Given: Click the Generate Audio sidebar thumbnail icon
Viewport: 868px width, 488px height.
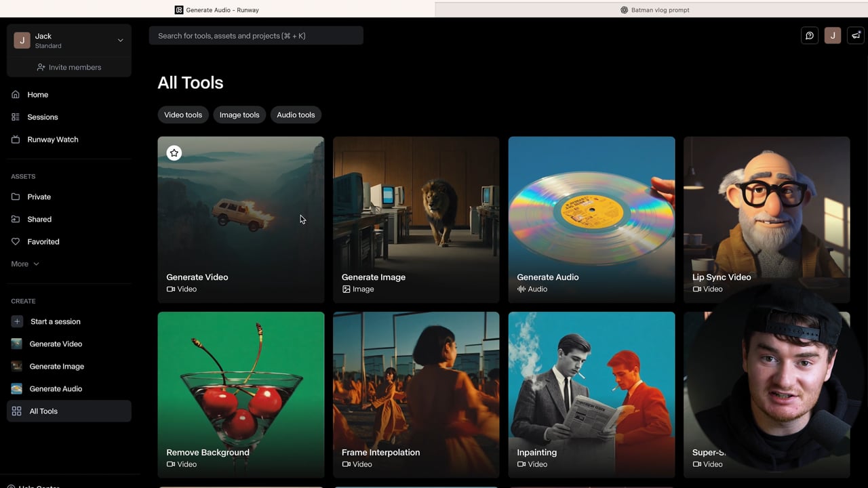Looking at the screenshot, I should click(x=17, y=388).
